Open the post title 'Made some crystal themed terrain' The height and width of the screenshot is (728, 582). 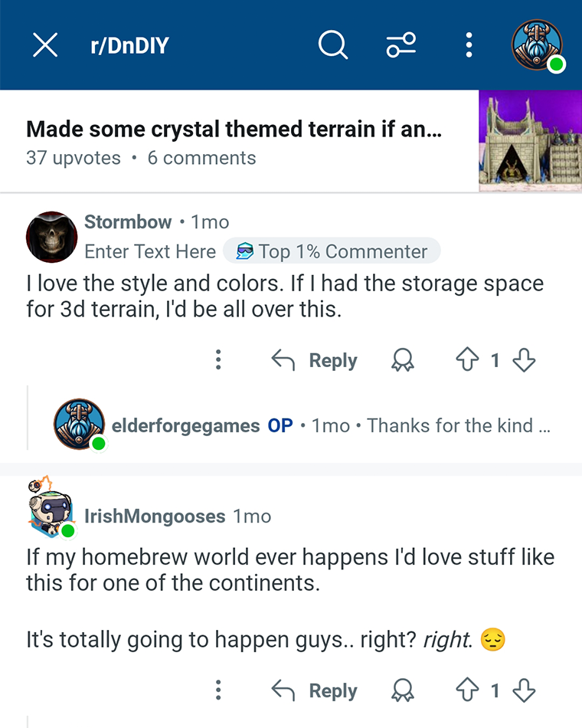point(234,129)
